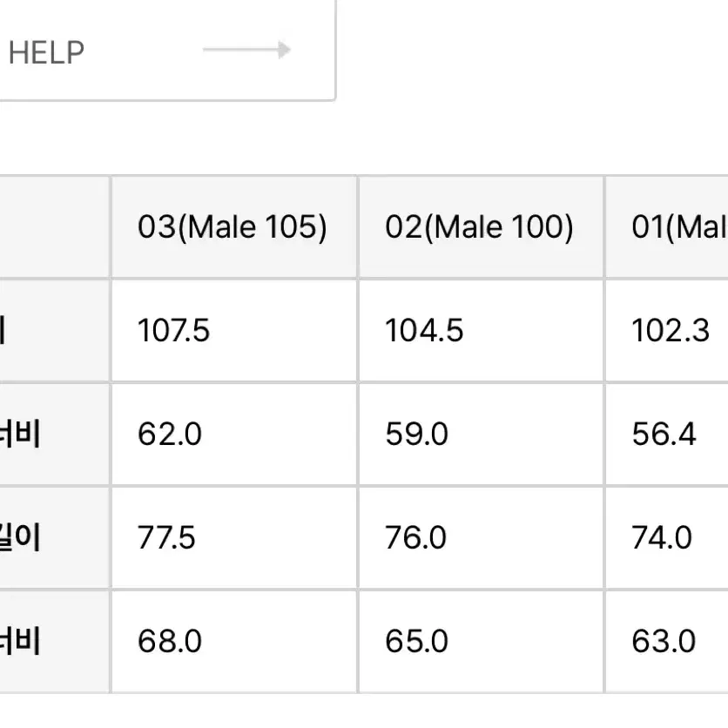Screen dimensions: 728x728
Task: Click the 56.4 cell
Action: pos(667,435)
